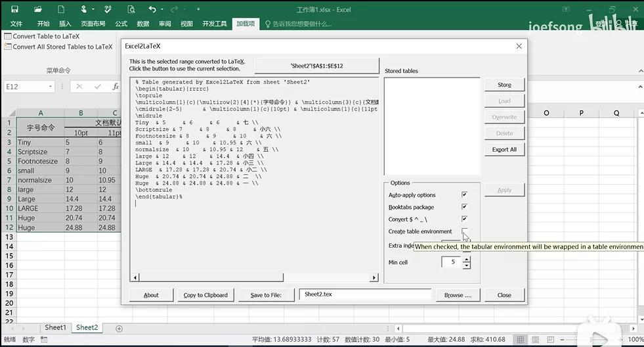Switch to the 审阅 ribbon tab
The image size is (644, 347).
(165, 24)
